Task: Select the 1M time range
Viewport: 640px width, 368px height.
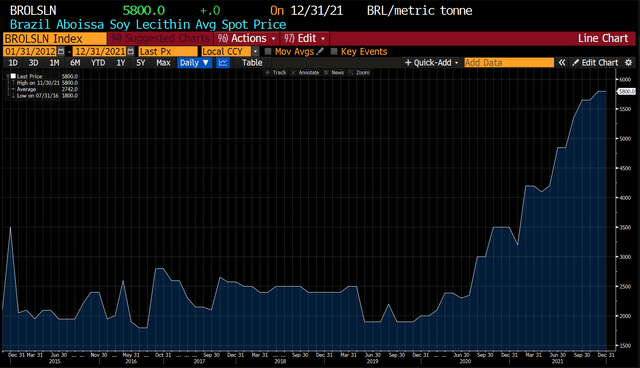Action: [54, 62]
